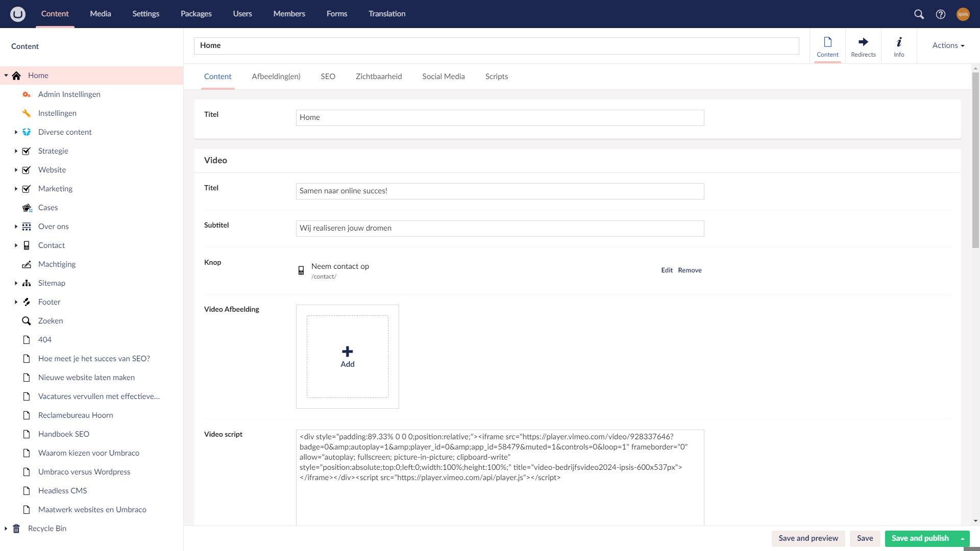Collapse the Home tree node
980x551 pixels.
pos(6,76)
